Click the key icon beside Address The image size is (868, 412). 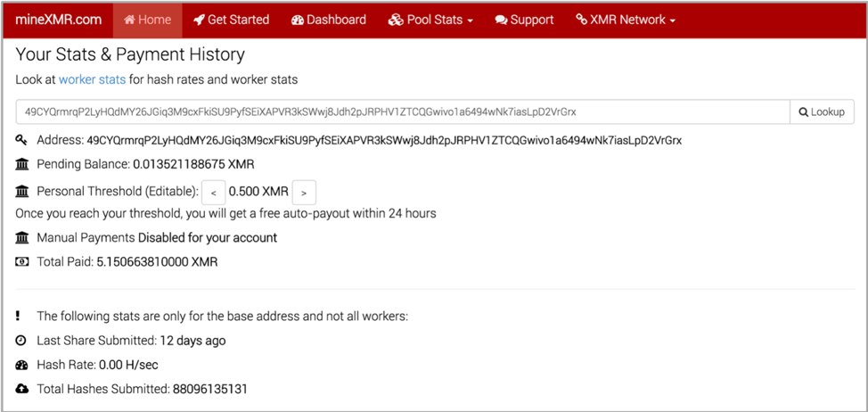21,140
